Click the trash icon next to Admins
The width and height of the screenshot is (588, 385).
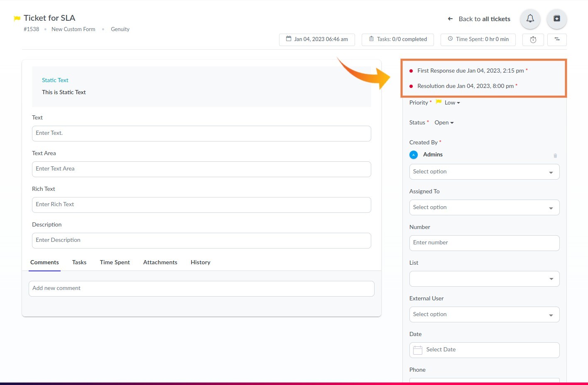pos(555,156)
